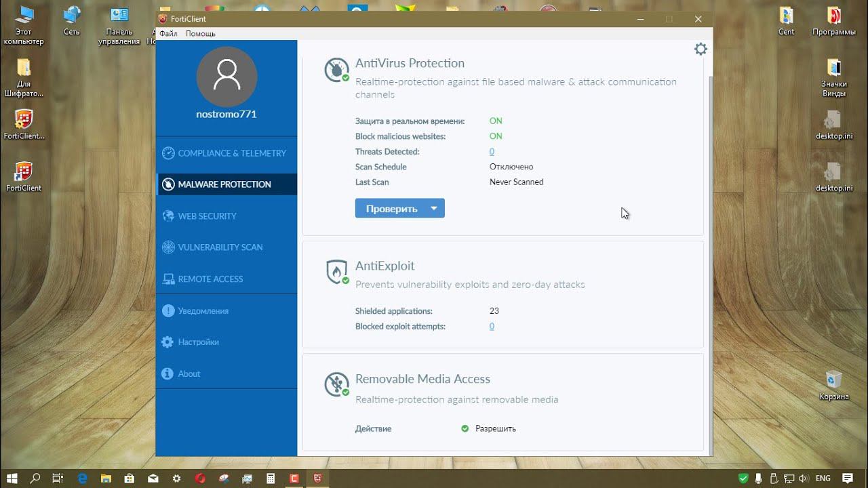Open the Action Center notifications icon
This screenshot has width=868, height=488.
pyautogui.click(x=847, y=478)
